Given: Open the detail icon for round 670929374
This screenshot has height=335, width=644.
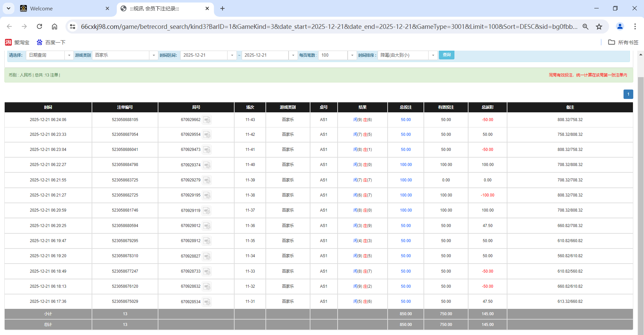Looking at the screenshot, I should tap(207, 165).
